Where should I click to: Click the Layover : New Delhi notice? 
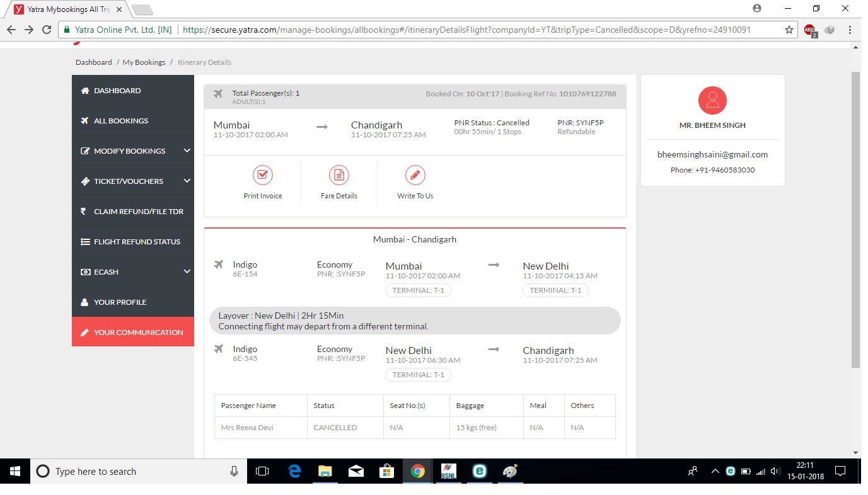pos(415,321)
